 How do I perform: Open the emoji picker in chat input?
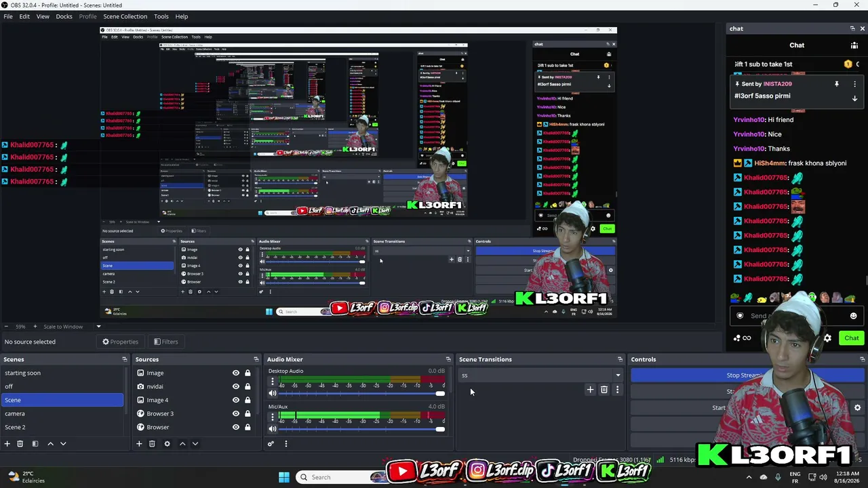853,316
